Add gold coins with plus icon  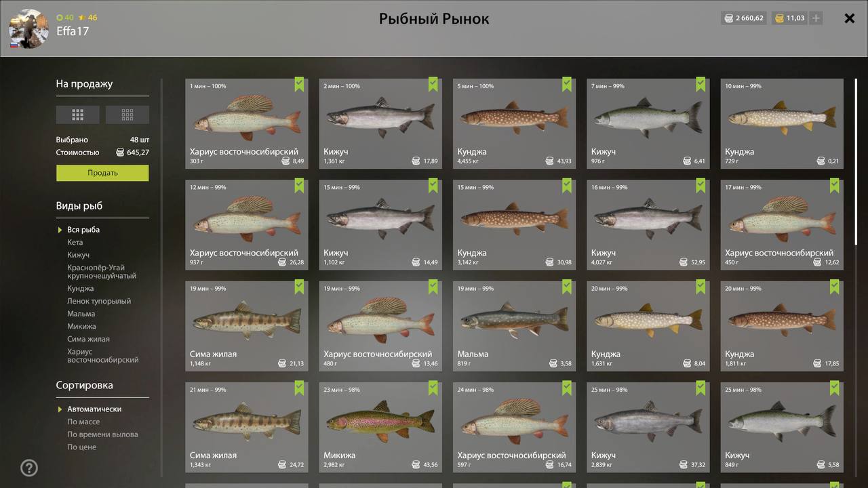coord(816,18)
